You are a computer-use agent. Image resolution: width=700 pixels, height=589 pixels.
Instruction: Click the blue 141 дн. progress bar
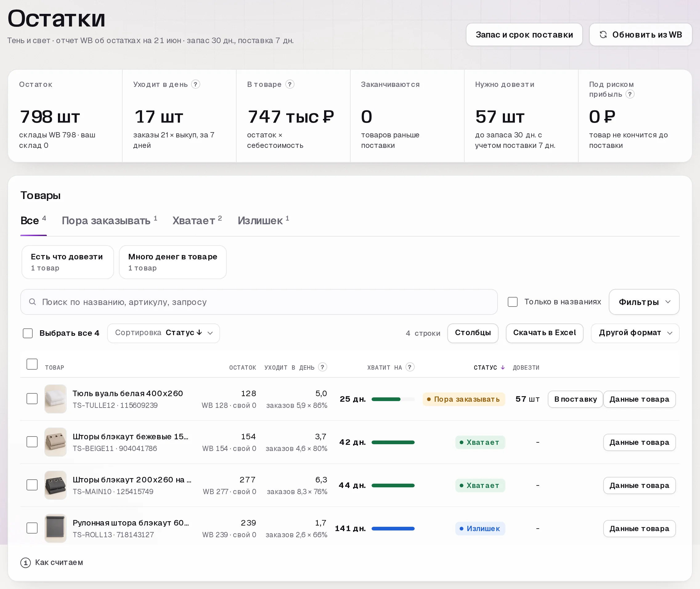coord(393,528)
